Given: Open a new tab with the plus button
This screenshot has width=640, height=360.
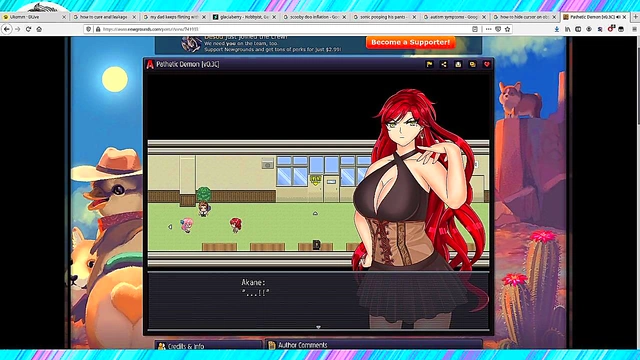Looking at the screenshot, I should 636,17.
